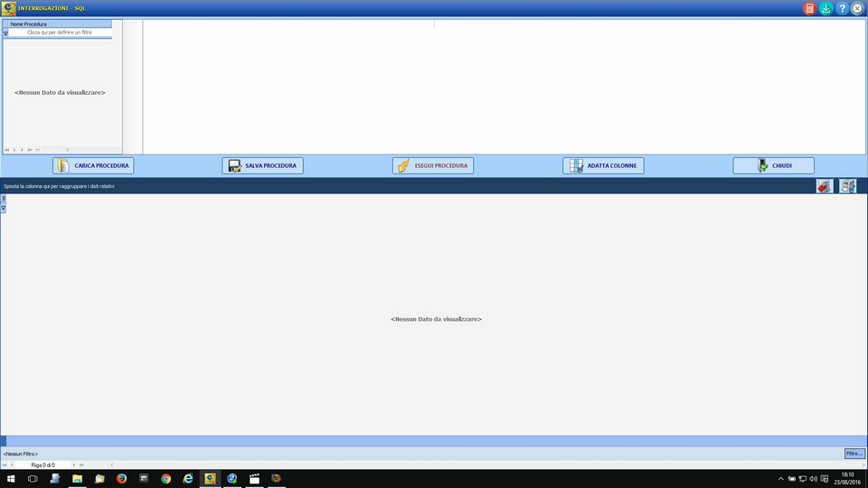Click SALVA PROCEDURA button
The width and height of the screenshot is (868, 488).
[262, 165]
